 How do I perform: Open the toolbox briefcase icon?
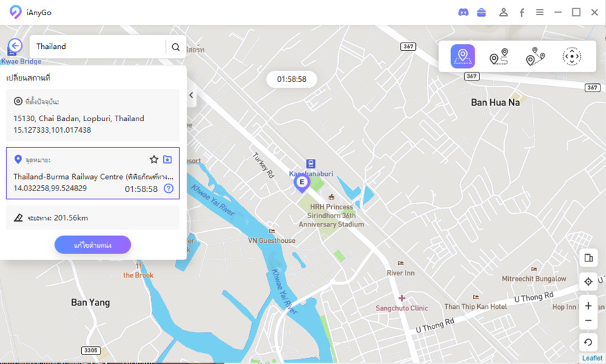coord(481,12)
